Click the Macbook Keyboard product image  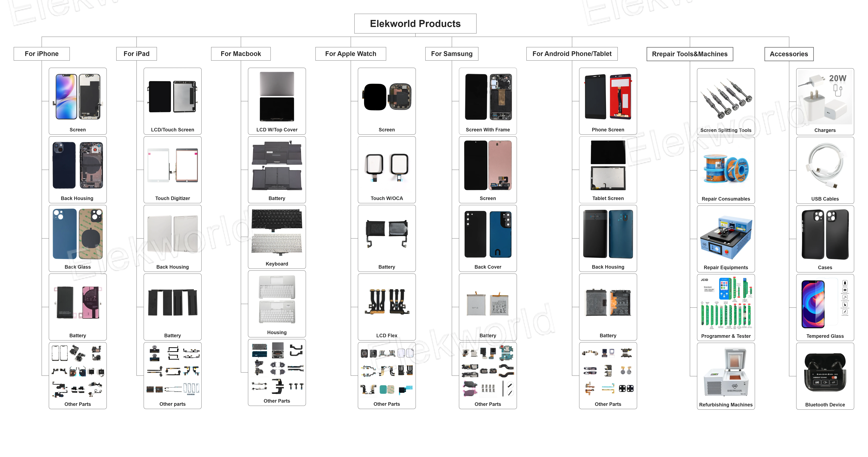(277, 232)
